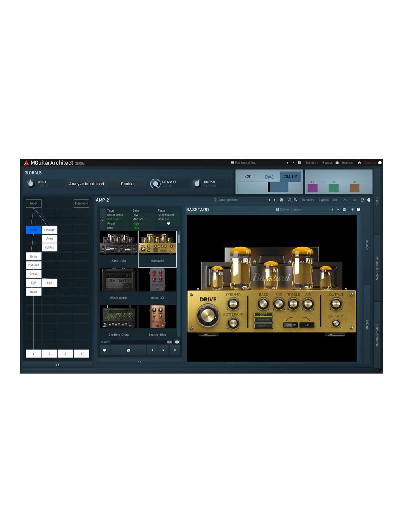Click Analyze input level button
403x532 pixels.
point(86,184)
